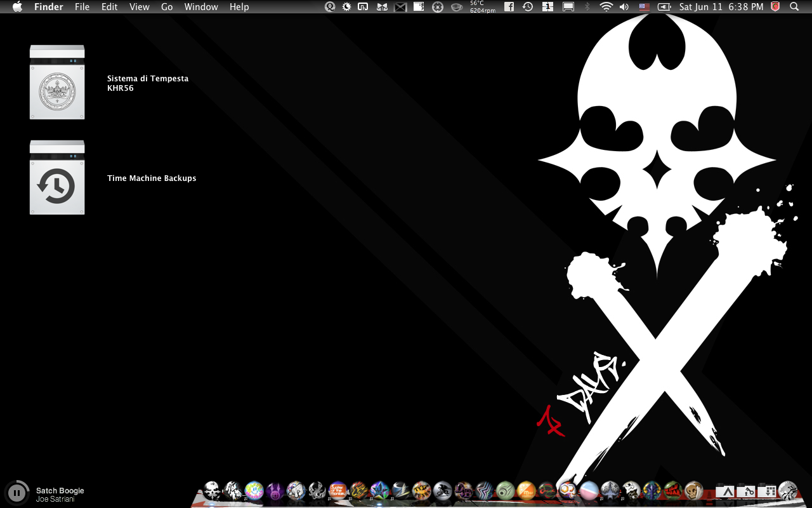
Task: Open the Finder menu
Action: pos(49,7)
